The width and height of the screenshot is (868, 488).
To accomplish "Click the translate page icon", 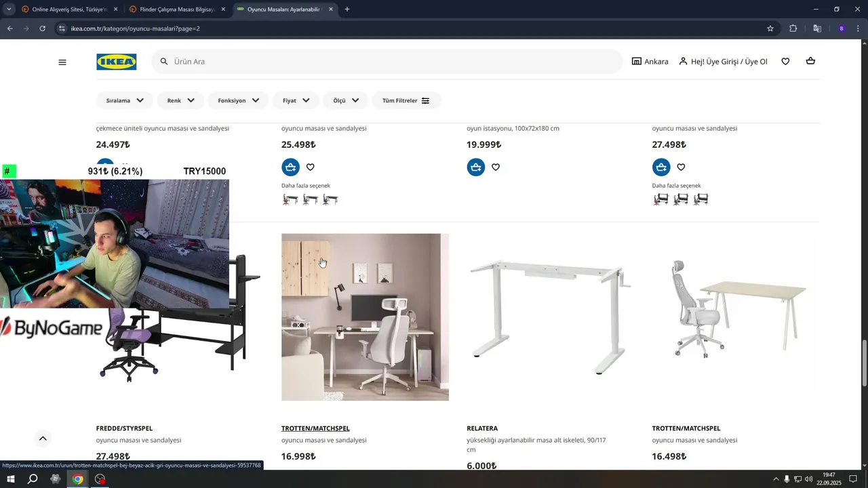I will click(817, 28).
